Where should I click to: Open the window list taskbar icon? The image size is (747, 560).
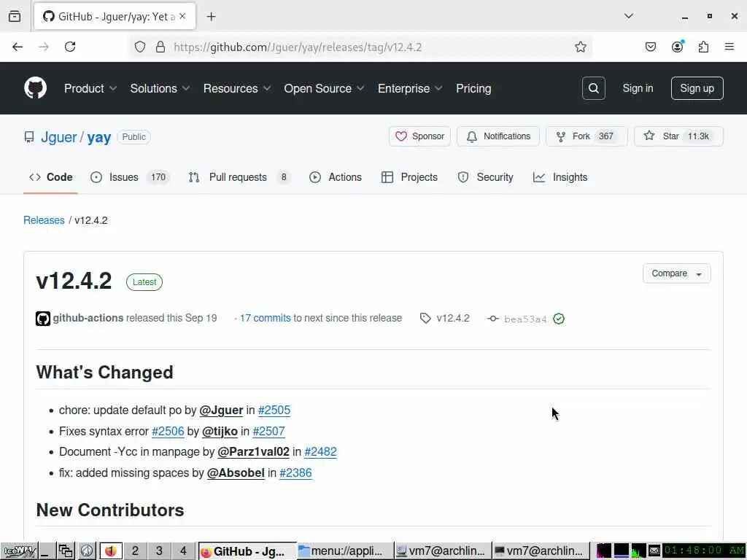[x=65, y=551]
